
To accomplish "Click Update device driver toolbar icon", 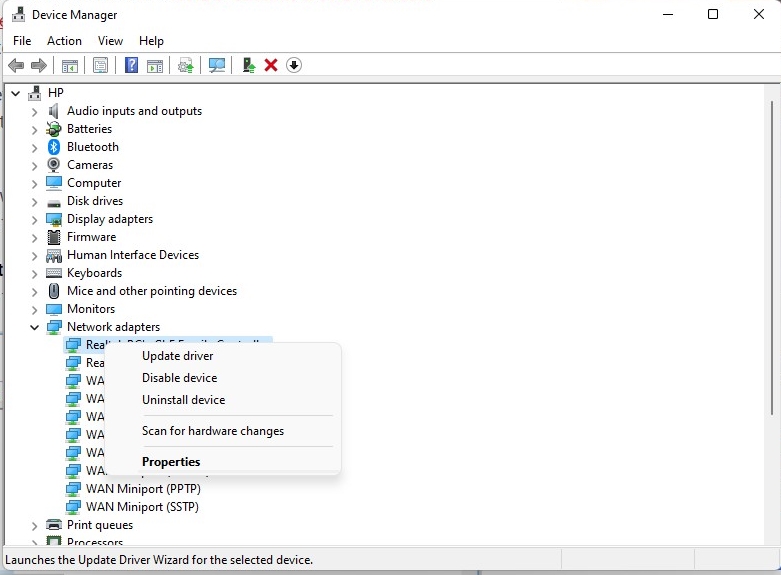I will (x=186, y=65).
